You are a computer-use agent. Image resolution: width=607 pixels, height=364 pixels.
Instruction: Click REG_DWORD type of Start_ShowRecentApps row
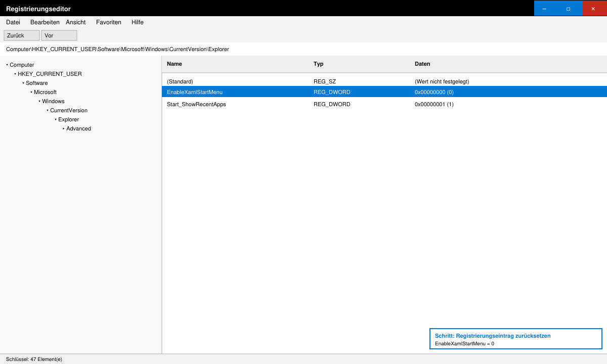tap(332, 104)
